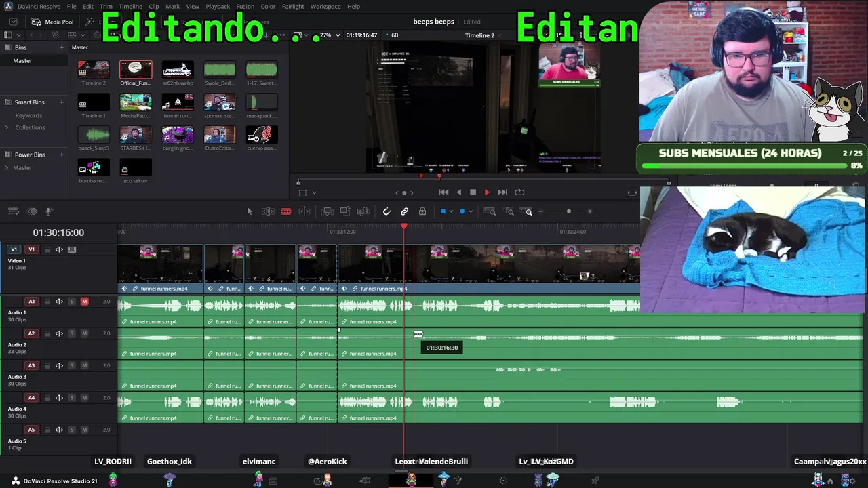Select Keywords under Smart Bins
Screen dimensions: 868x488
(28, 115)
